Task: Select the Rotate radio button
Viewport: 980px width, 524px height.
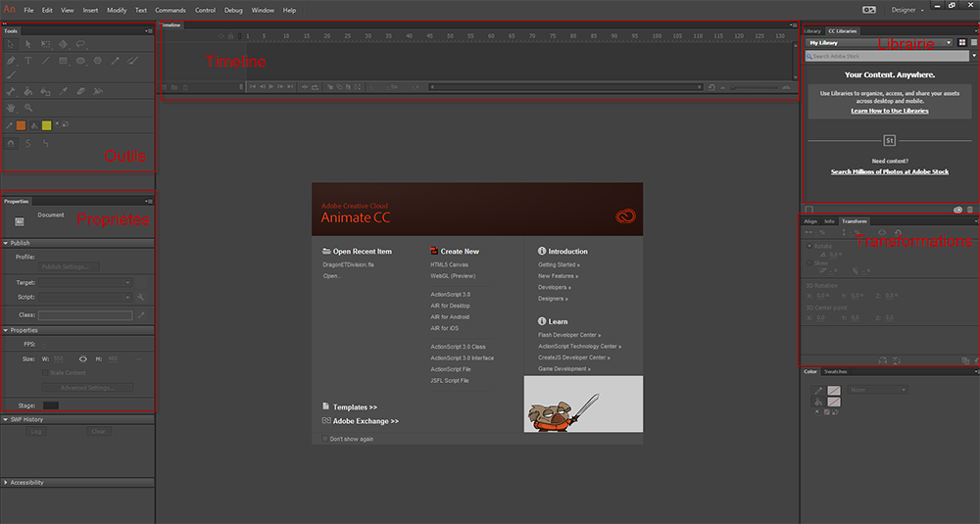Action: click(x=809, y=246)
